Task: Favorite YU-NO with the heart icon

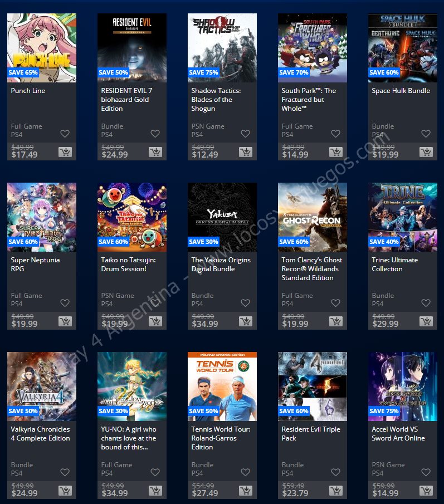Action: coord(155,472)
